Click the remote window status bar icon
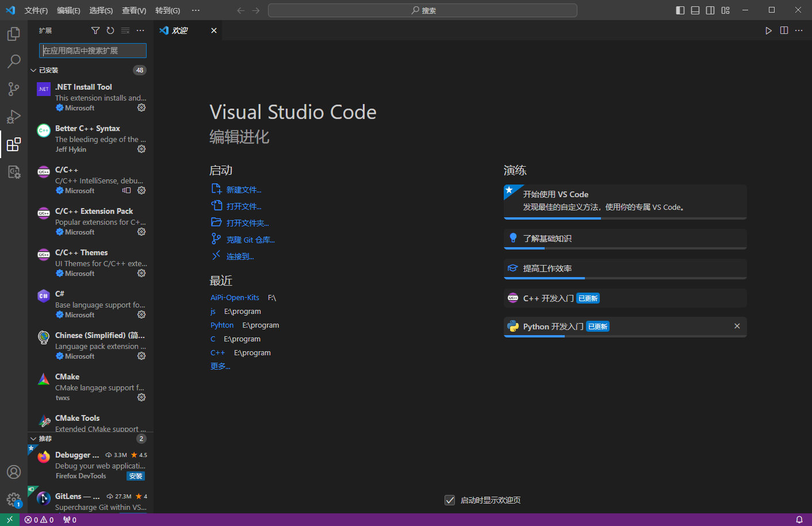Screen dimensions: 812x526 click(x=10, y=520)
